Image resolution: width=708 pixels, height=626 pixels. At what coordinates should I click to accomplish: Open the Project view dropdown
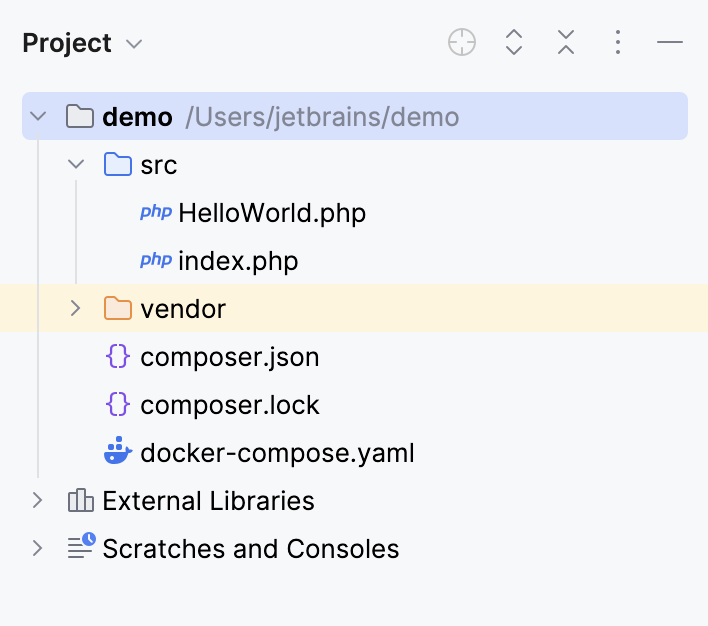[134, 44]
